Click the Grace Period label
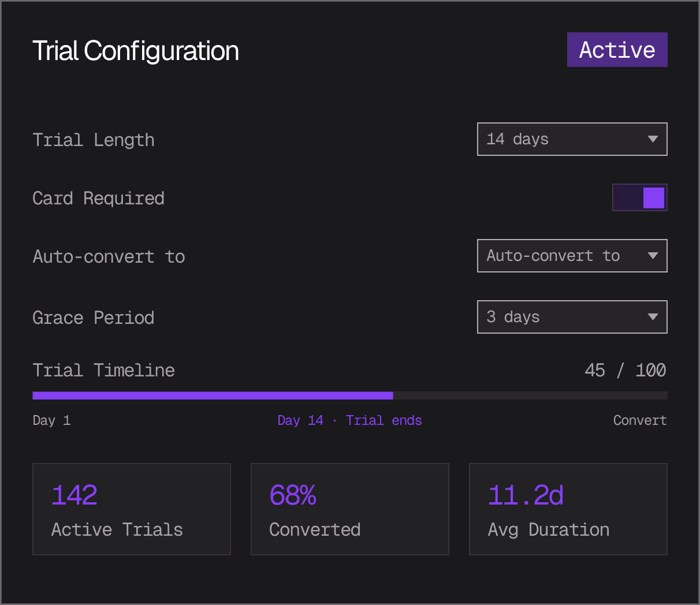Screen dimensions: 700x605 93,318
